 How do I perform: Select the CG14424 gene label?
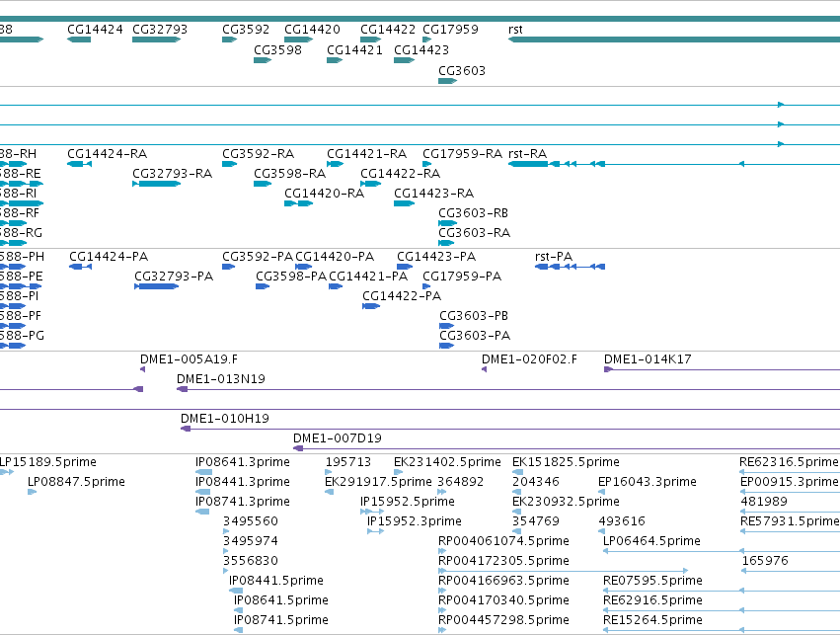pos(95,29)
